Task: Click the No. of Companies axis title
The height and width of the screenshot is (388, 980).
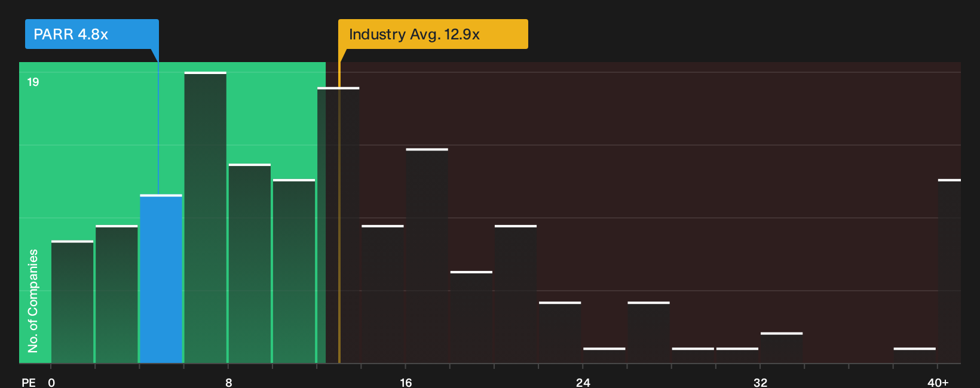Action: pyautogui.click(x=33, y=300)
